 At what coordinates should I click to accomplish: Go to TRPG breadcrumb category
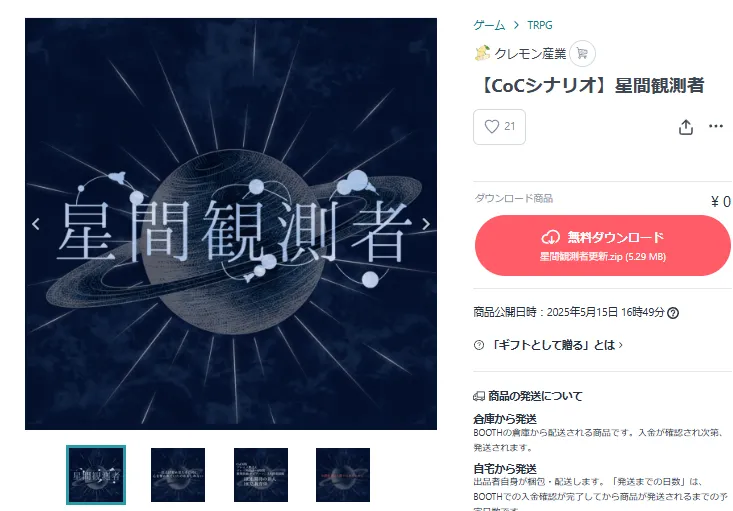[x=539, y=25]
